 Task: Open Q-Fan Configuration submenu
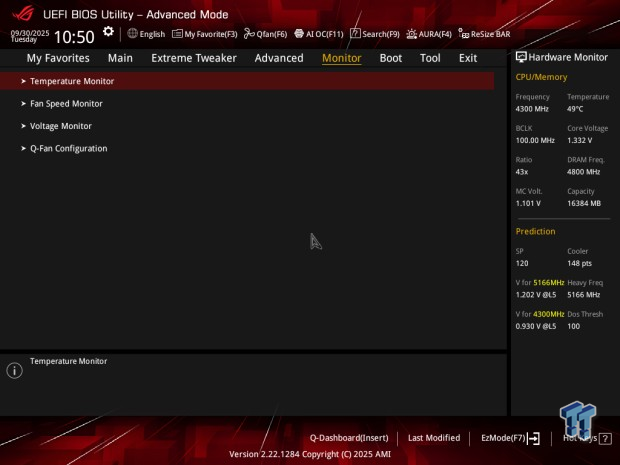click(x=68, y=148)
